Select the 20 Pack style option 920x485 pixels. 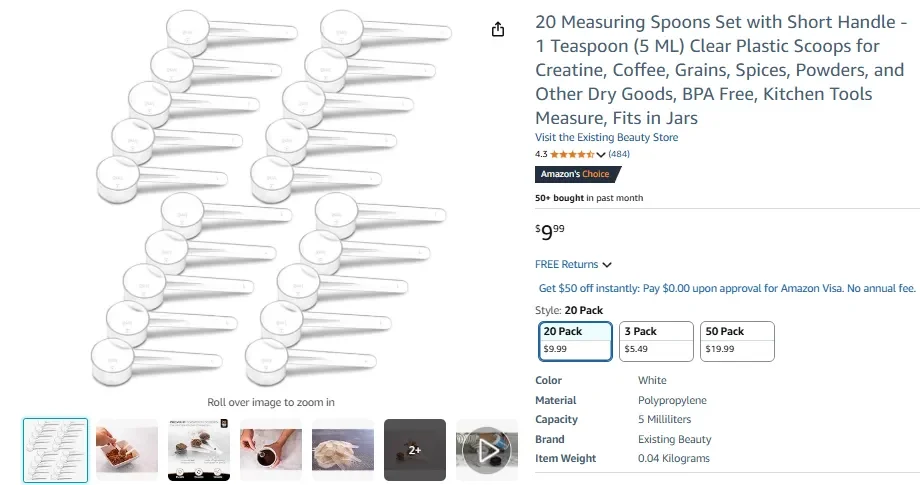point(575,340)
